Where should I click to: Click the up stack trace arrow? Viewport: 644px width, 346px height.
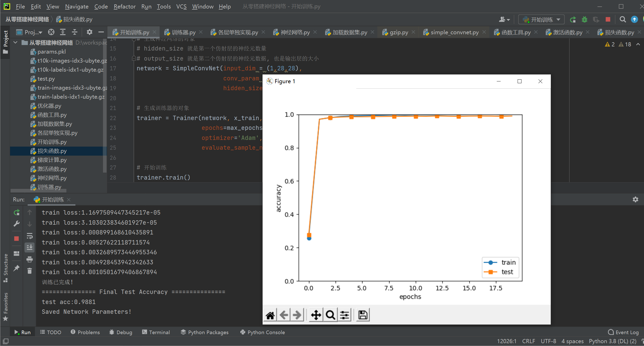(x=30, y=213)
